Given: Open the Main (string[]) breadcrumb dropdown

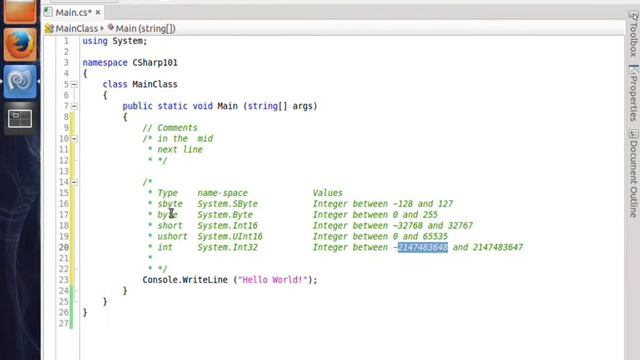Looking at the screenshot, I should tap(142, 29).
